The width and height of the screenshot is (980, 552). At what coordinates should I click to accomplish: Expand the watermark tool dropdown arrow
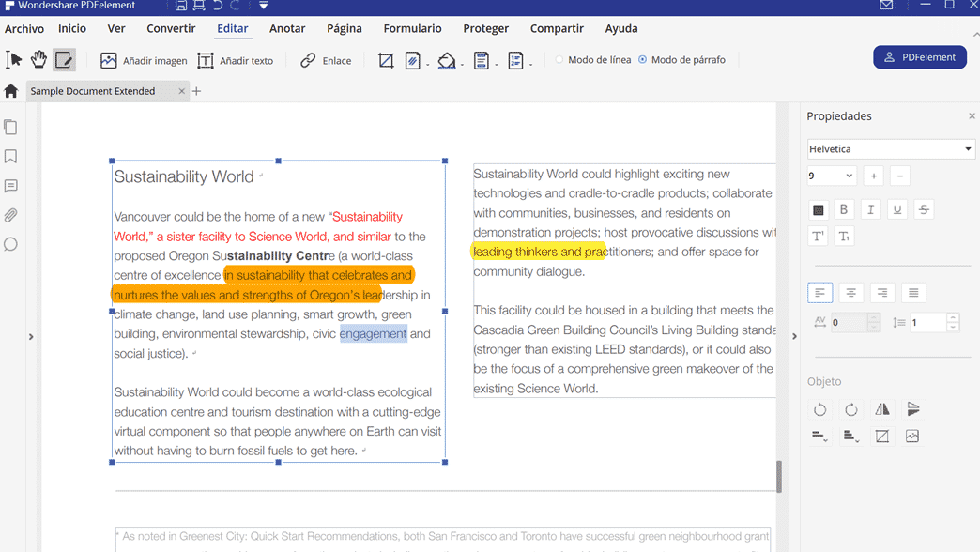tap(428, 65)
